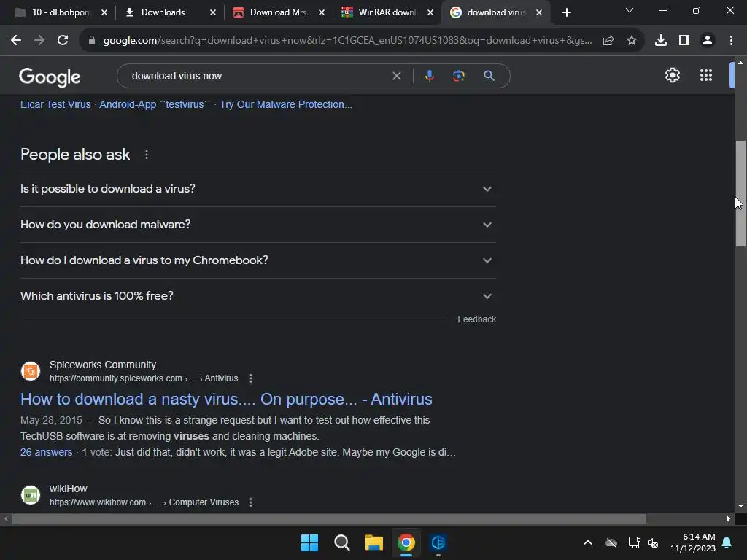Open network status tray icon
747x560 pixels.
click(634, 542)
